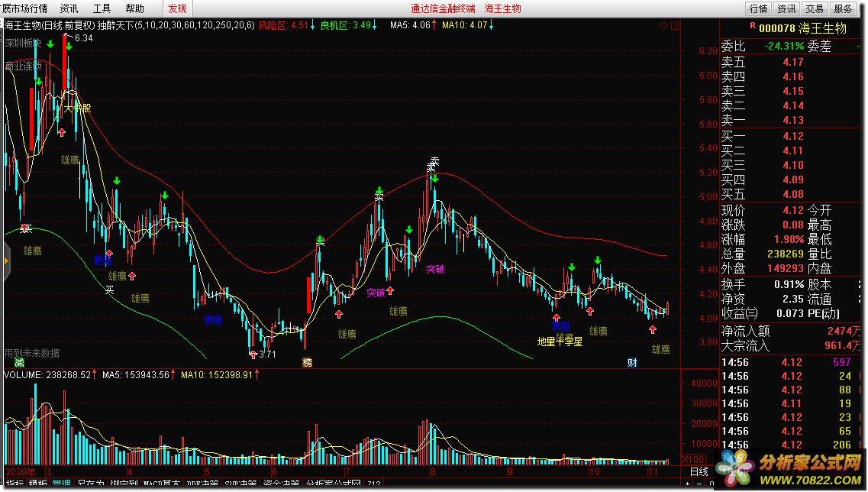The width and height of the screenshot is (868, 492).
Task: Click the green down arrow at the 6.34 high
Action: coord(69,47)
